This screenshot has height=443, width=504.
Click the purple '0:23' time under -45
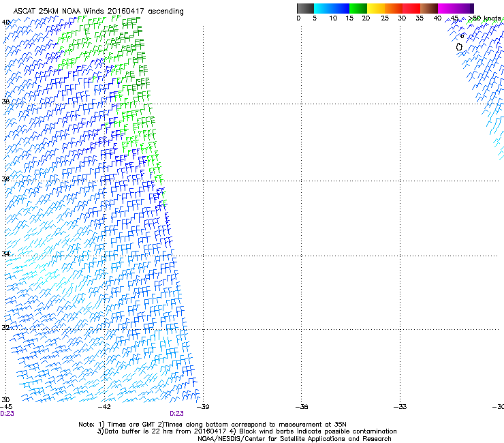tap(7, 414)
